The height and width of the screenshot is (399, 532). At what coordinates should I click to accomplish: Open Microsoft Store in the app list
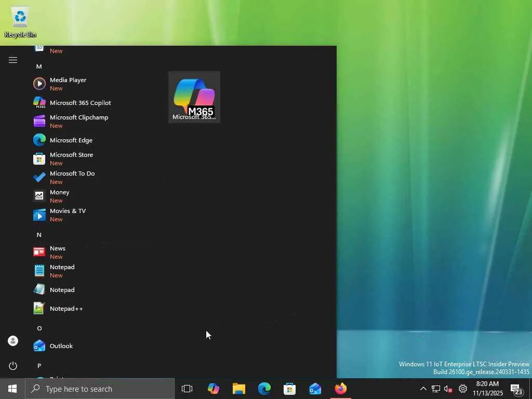click(x=63, y=159)
